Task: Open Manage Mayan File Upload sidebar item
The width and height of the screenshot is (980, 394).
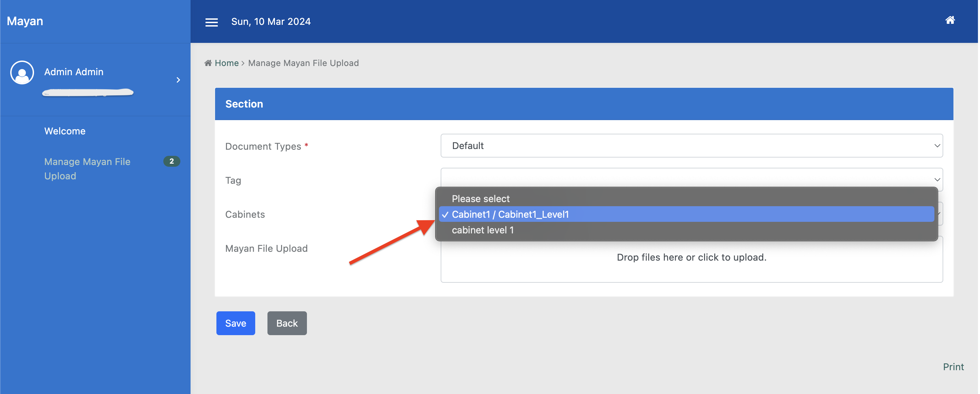Action: tap(87, 169)
